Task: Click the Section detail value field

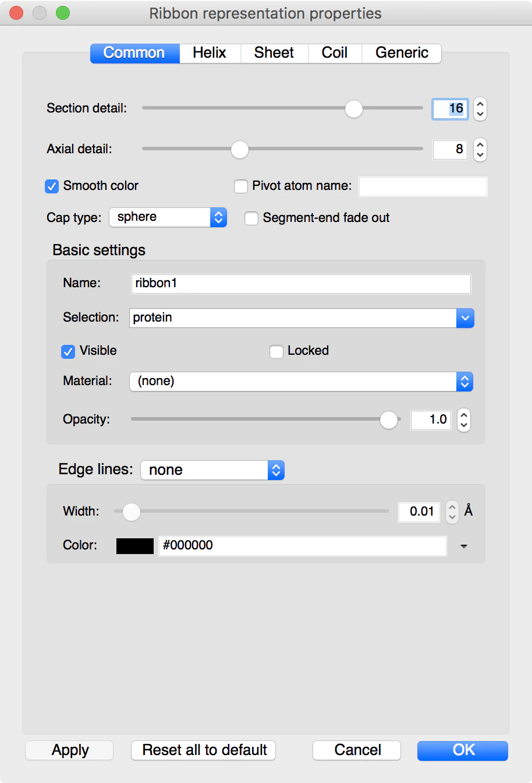Action: tap(450, 108)
